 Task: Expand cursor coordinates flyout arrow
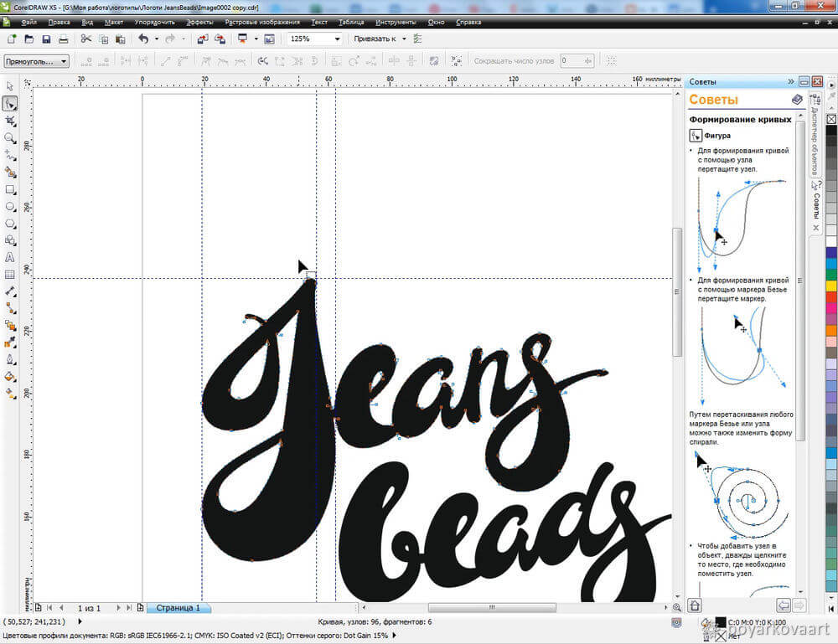pyautogui.click(x=80, y=621)
